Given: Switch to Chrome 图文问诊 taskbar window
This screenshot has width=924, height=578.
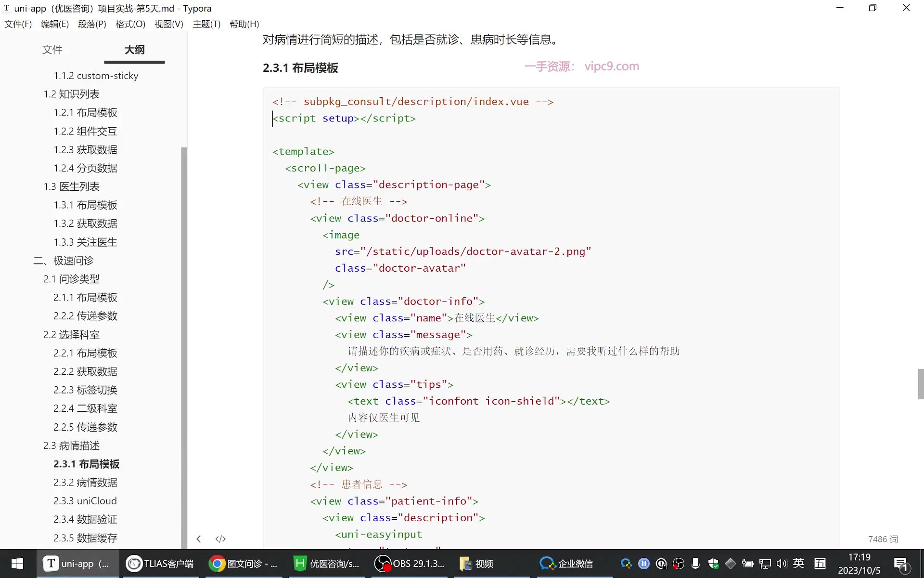Looking at the screenshot, I should pyautogui.click(x=244, y=564).
